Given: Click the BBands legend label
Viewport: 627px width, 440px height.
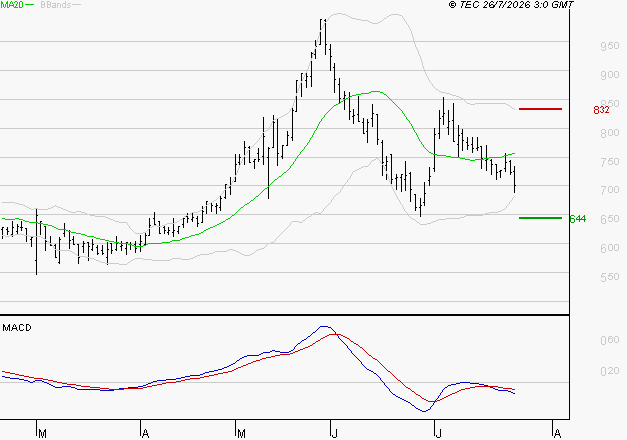Looking at the screenshot, I should [x=56, y=5].
